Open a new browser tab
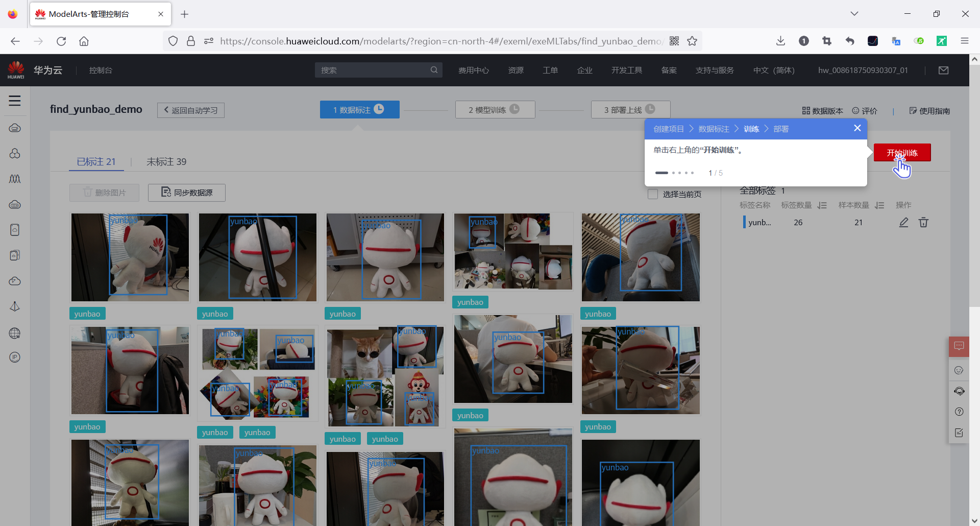The image size is (980, 526). (x=185, y=14)
